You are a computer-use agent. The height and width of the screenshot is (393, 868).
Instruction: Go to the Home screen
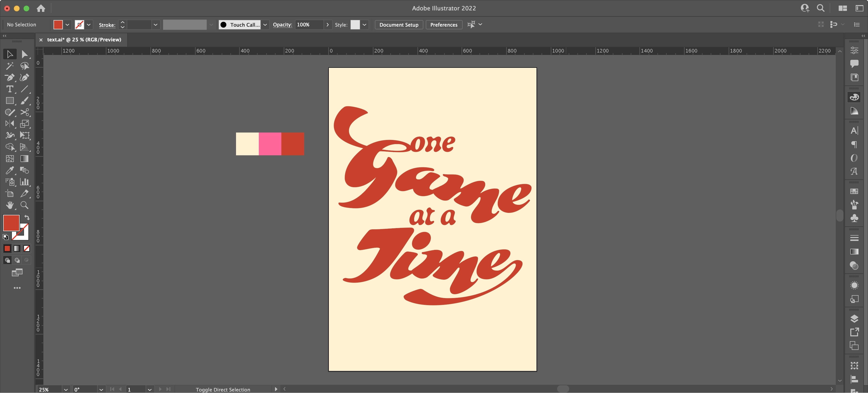point(41,8)
